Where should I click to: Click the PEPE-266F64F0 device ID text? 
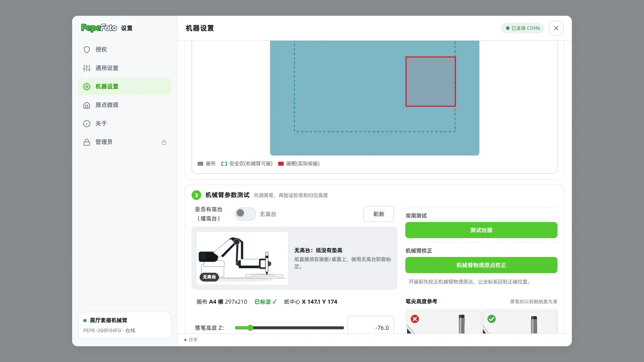pyautogui.click(x=102, y=331)
